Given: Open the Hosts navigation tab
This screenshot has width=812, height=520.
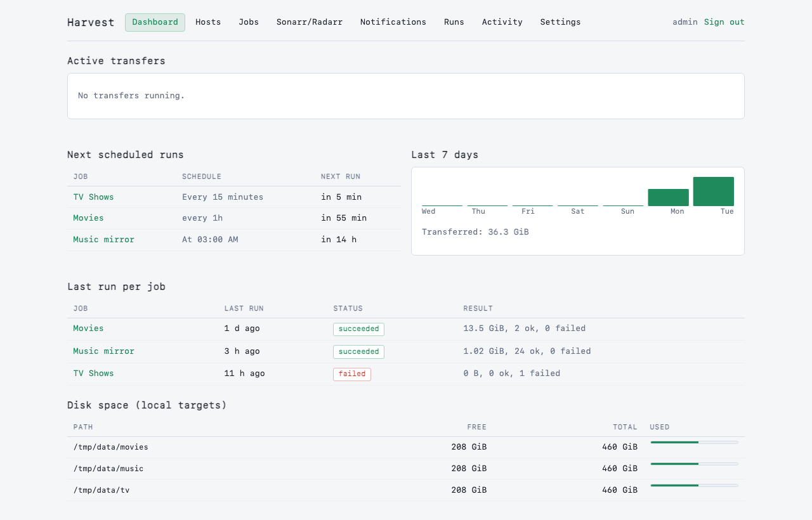Looking at the screenshot, I should tap(208, 22).
